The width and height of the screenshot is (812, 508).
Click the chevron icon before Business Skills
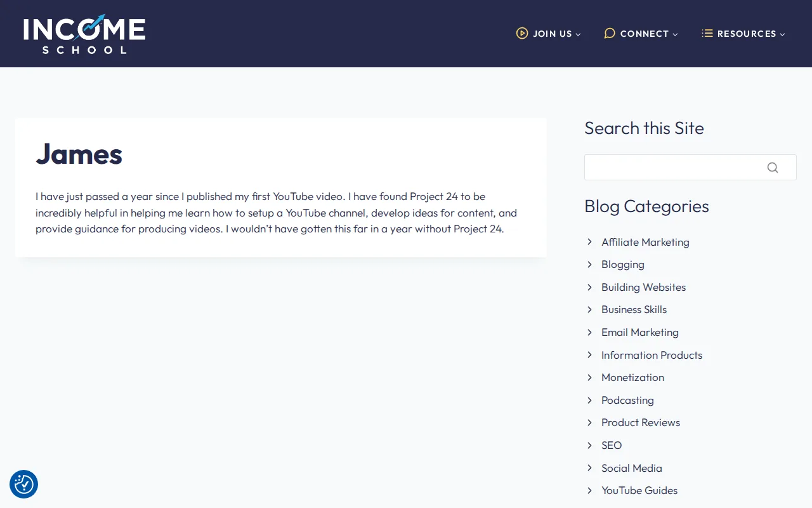click(589, 309)
